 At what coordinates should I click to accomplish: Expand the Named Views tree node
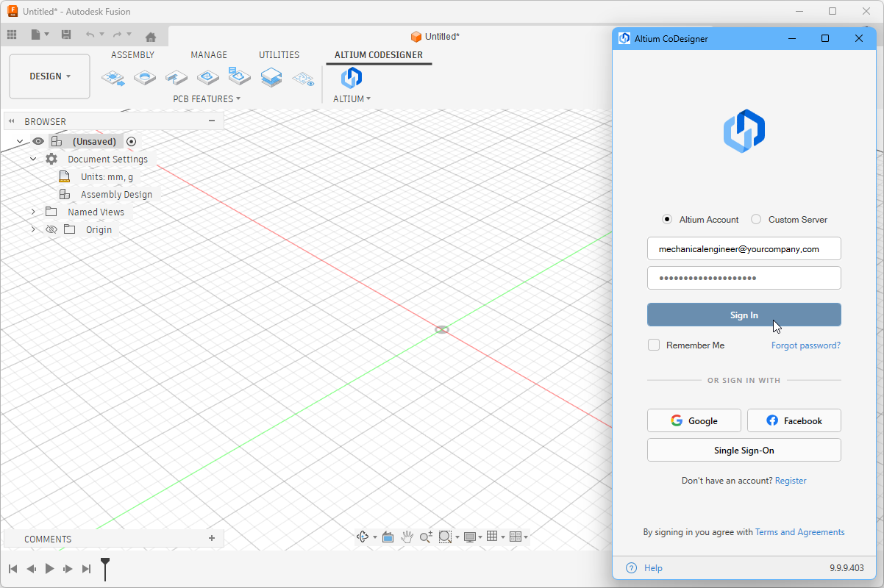click(x=33, y=212)
